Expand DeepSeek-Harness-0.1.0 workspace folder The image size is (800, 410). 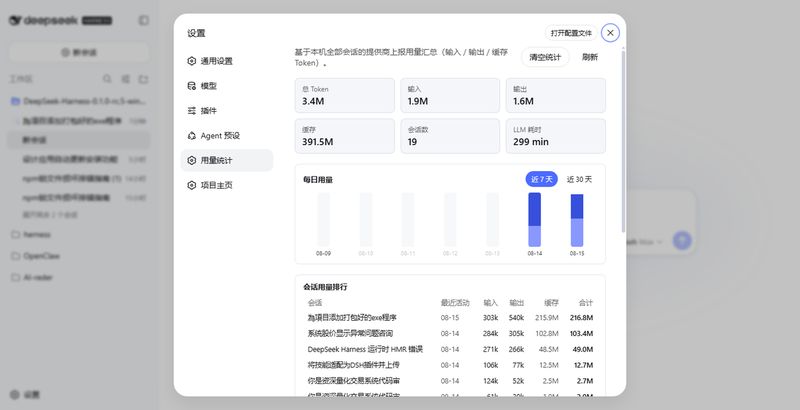[79, 101]
